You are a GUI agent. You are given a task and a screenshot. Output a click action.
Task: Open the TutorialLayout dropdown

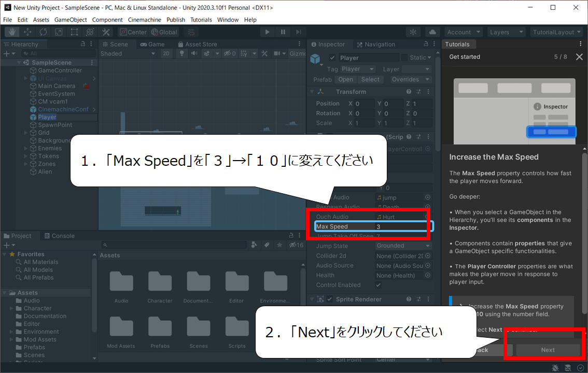(556, 32)
